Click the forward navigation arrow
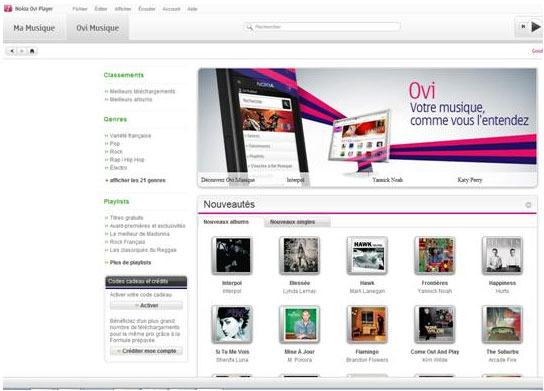This screenshot has width=544, height=391. click(22, 51)
